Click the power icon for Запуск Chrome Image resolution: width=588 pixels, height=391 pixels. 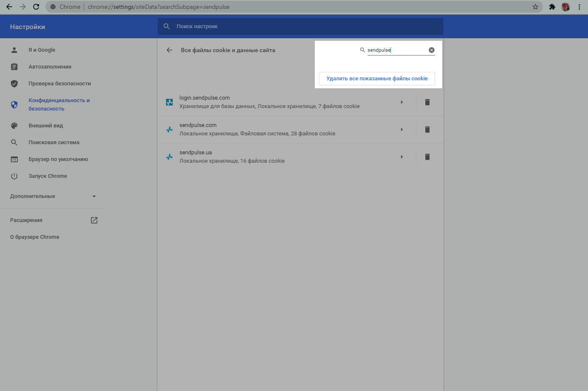[14, 176]
